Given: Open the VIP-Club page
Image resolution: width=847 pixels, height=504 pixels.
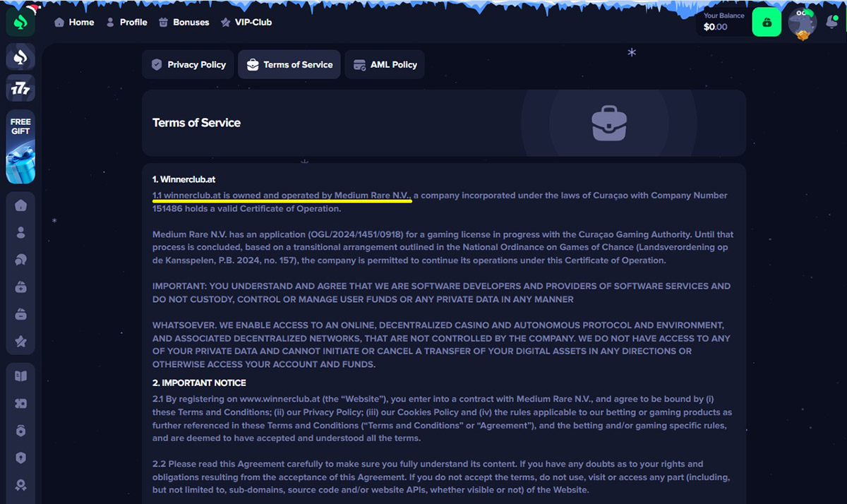Looking at the screenshot, I should pyautogui.click(x=246, y=22).
